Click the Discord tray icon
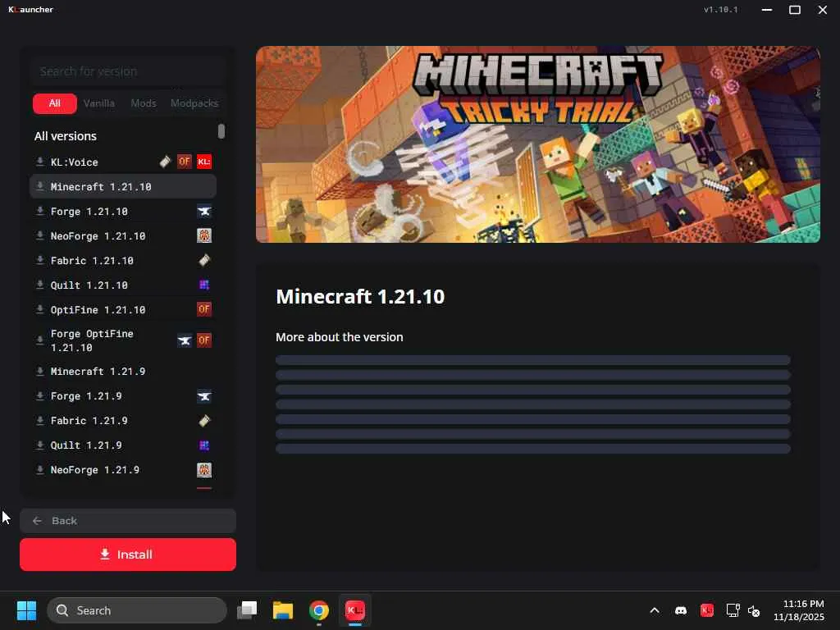The height and width of the screenshot is (630, 840). click(681, 610)
